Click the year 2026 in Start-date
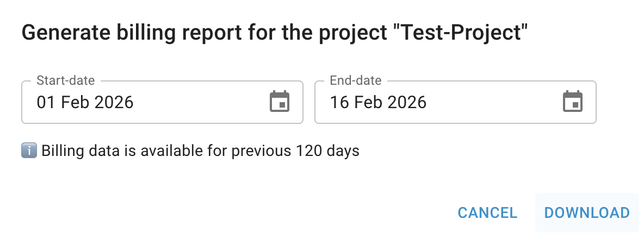The height and width of the screenshot is (238, 644). click(x=114, y=102)
